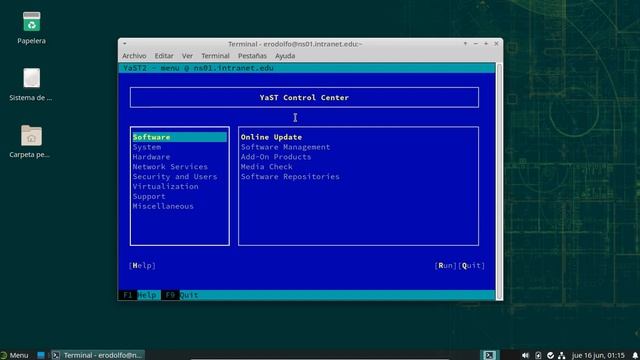Click the [Help] button in YaST
The width and height of the screenshot is (640, 360).
142,266
